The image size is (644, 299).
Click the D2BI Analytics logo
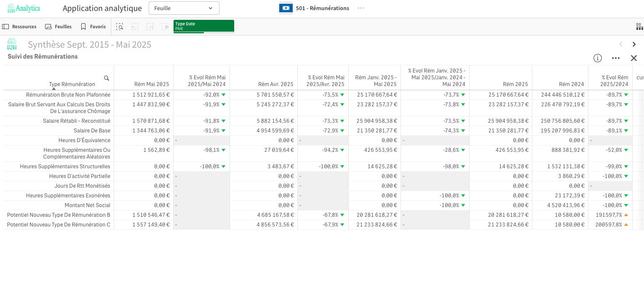click(x=24, y=8)
